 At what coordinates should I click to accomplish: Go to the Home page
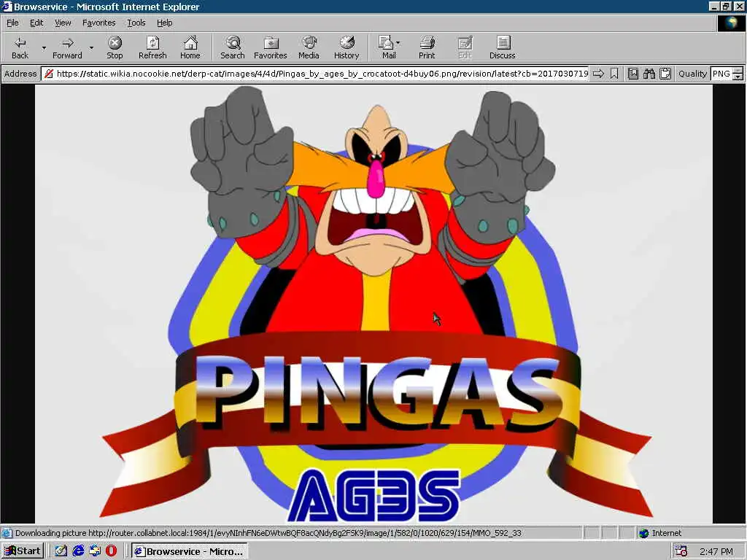pos(190,47)
